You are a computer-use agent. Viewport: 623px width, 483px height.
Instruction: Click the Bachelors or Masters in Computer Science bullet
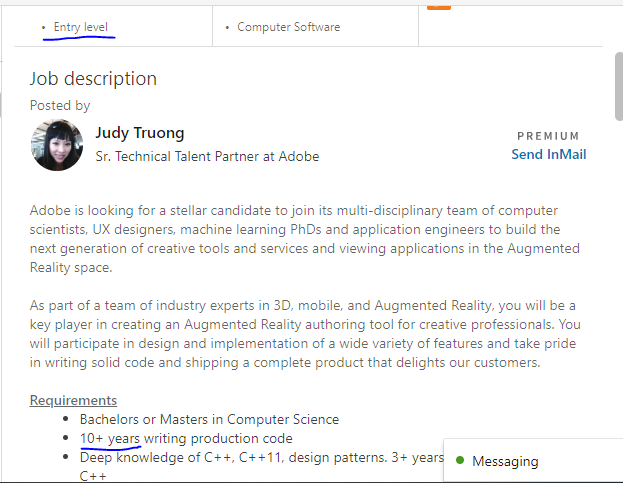(x=209, y=419)
